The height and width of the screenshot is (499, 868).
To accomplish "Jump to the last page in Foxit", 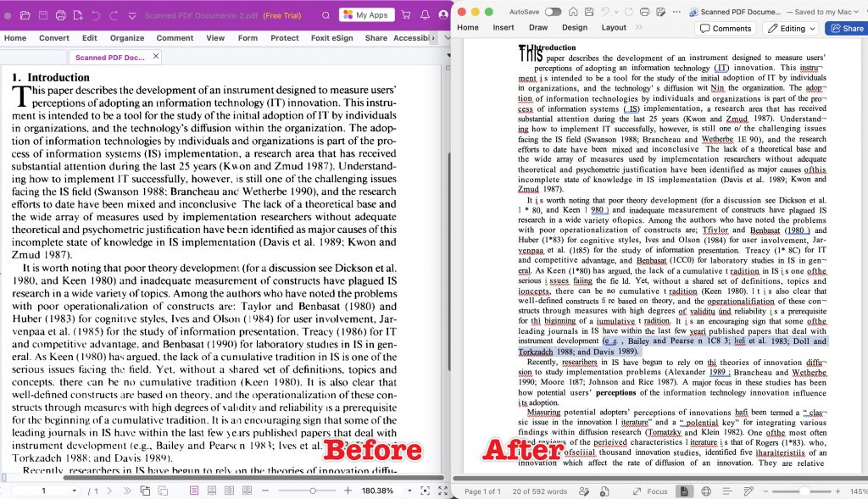I will click(127, 491).
